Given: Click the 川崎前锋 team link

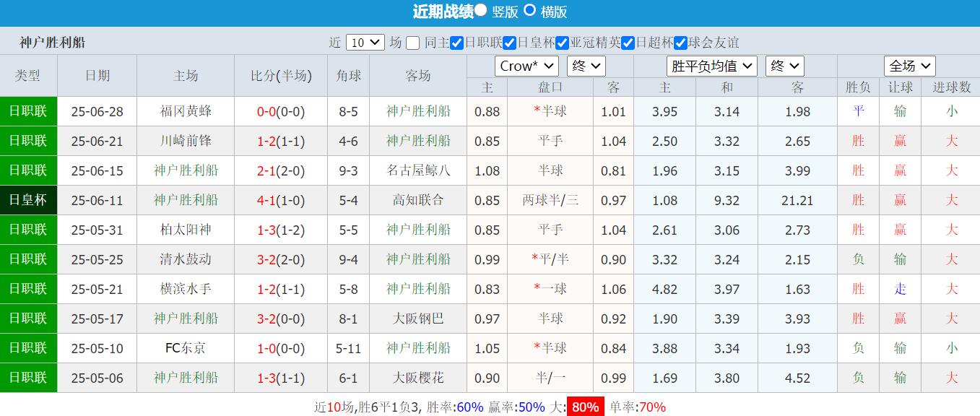Looking at the screenshot, I should coord(185,141).
